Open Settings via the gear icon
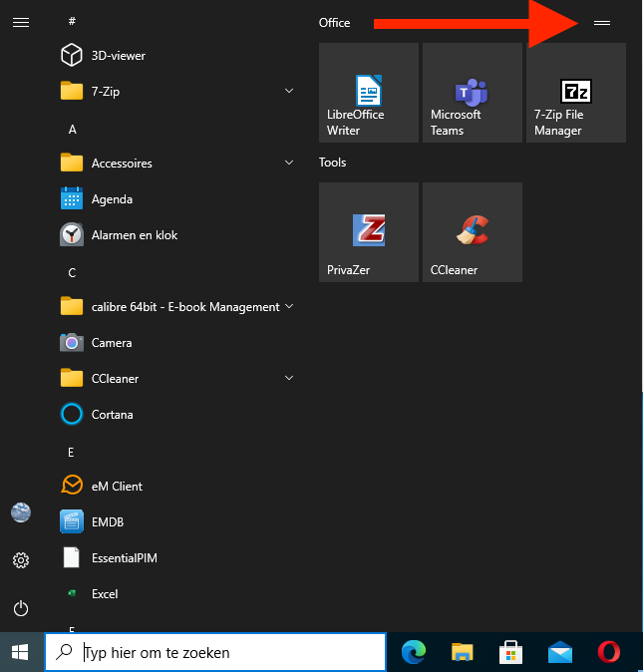The height and width of the screenshot is (672, 643). (21, 560)
